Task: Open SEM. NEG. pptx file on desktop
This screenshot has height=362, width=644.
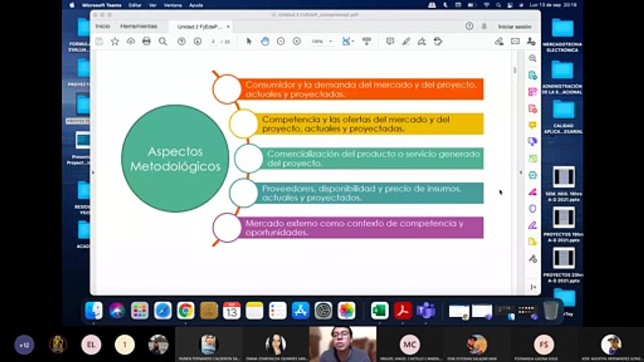Action: click(563, 184)
